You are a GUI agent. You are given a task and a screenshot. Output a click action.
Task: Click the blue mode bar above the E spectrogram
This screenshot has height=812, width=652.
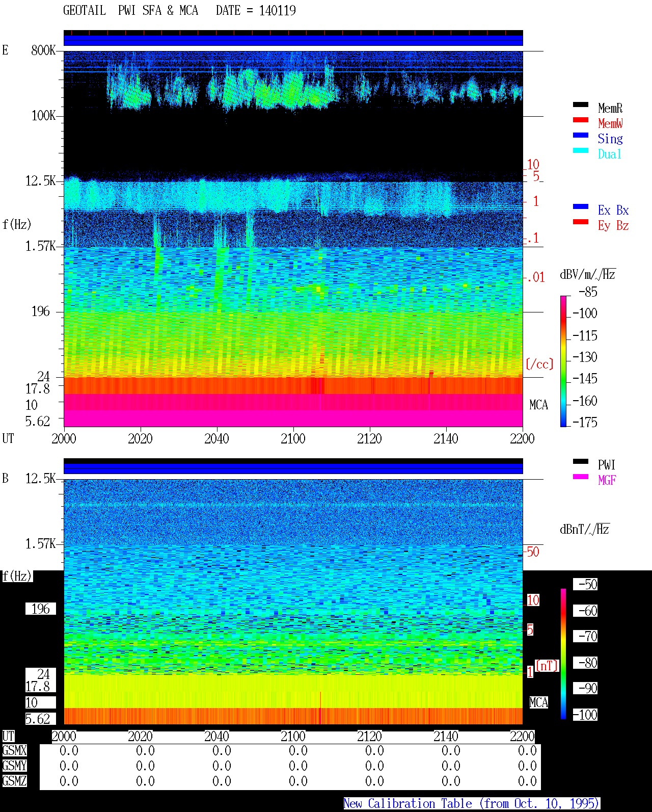point(293,40)
